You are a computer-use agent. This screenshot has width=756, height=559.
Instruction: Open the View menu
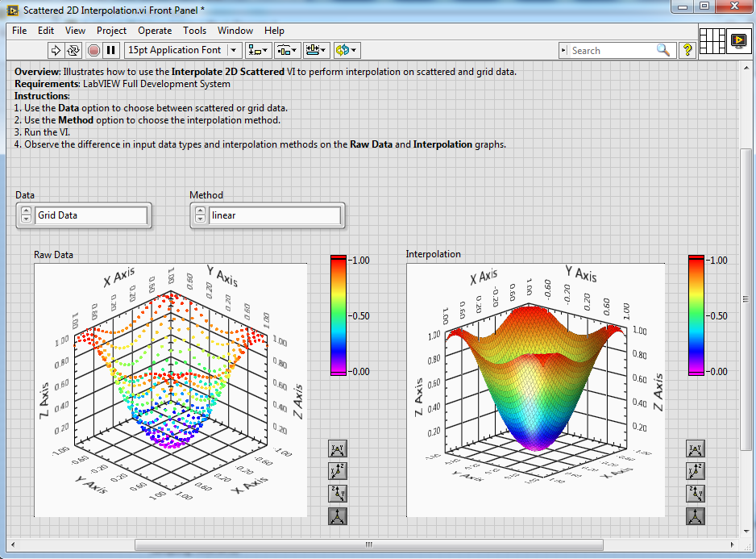75,31
